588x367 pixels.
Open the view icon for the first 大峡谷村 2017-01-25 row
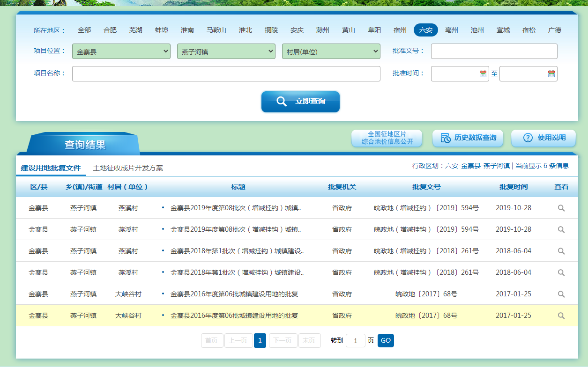[561, 294]
